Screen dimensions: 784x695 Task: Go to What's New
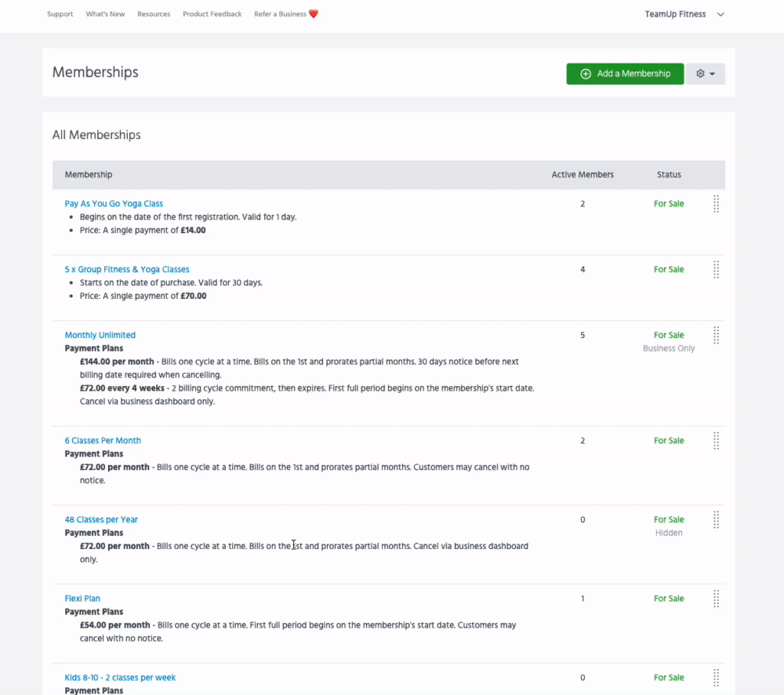(x=105, y=14)
